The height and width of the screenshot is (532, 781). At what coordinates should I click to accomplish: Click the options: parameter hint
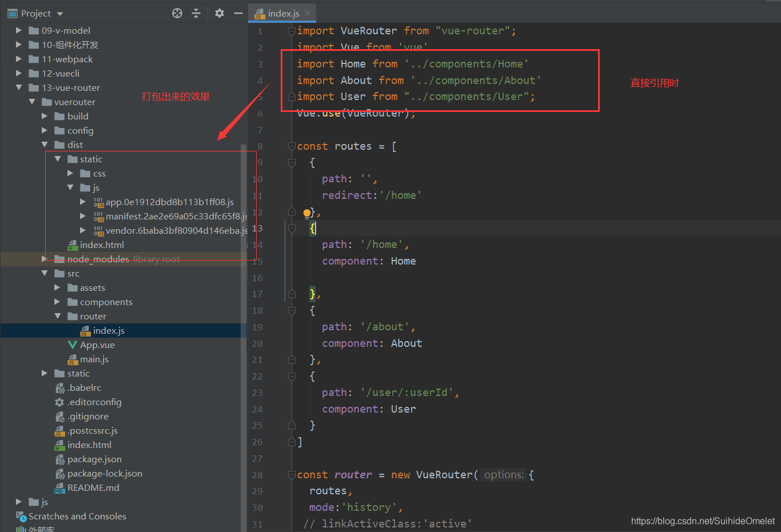click(x=504, y=475)
